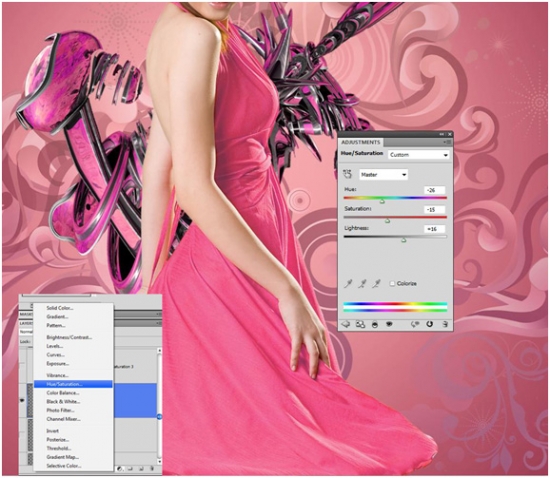Toggle the eye icon beside selected layer

click(x=23, y=400)
